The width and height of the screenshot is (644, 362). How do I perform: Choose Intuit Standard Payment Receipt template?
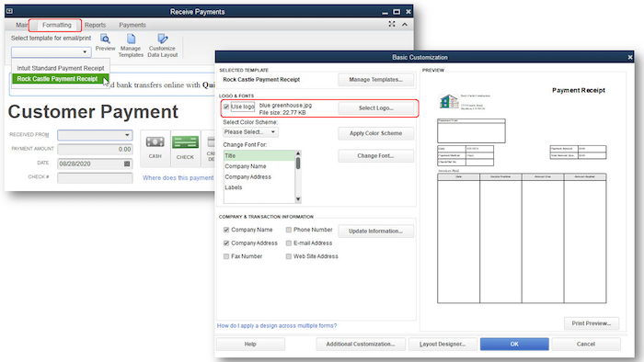pyautogui.click(x=61, y=68)
